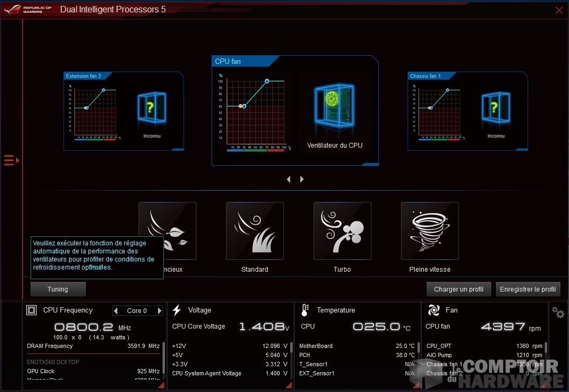Select the Standard fan mode icon
Image resolution: width=569 pixels, height=392 pixels.
(255, 231)
